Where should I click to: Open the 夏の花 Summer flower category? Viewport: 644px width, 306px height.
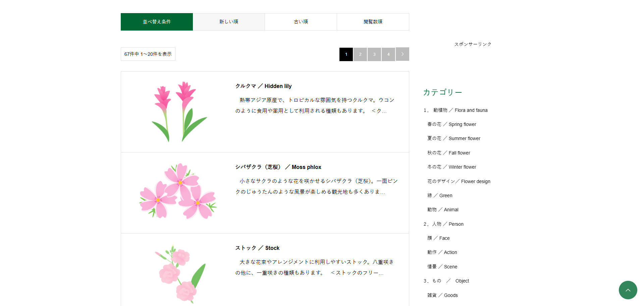(453, 138)
